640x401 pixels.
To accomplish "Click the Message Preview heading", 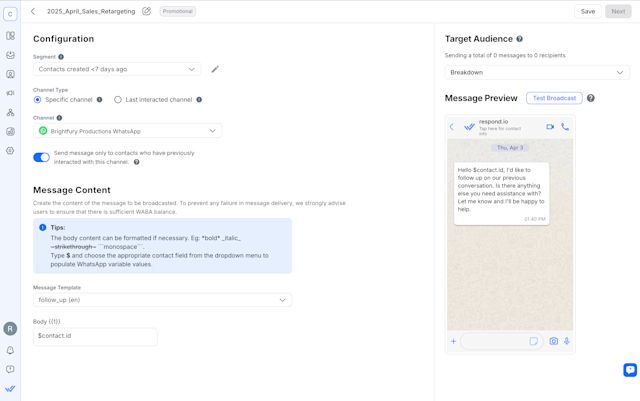I will tap(481, 98).
